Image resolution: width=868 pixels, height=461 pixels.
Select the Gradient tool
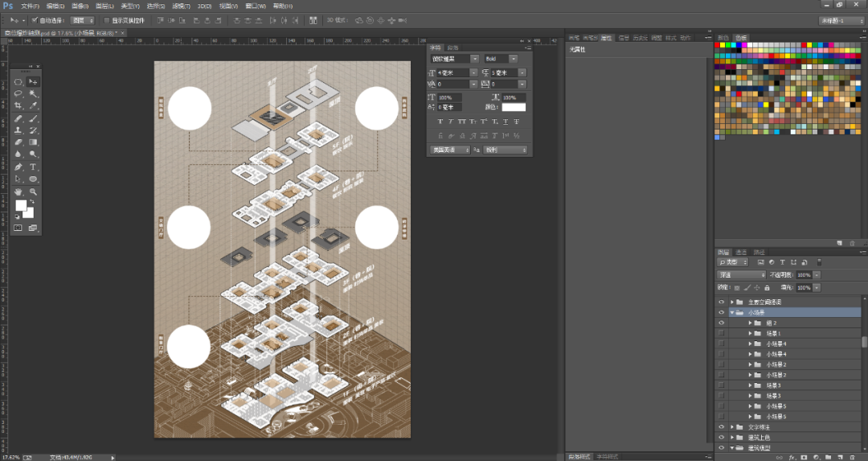coord(33,142)
